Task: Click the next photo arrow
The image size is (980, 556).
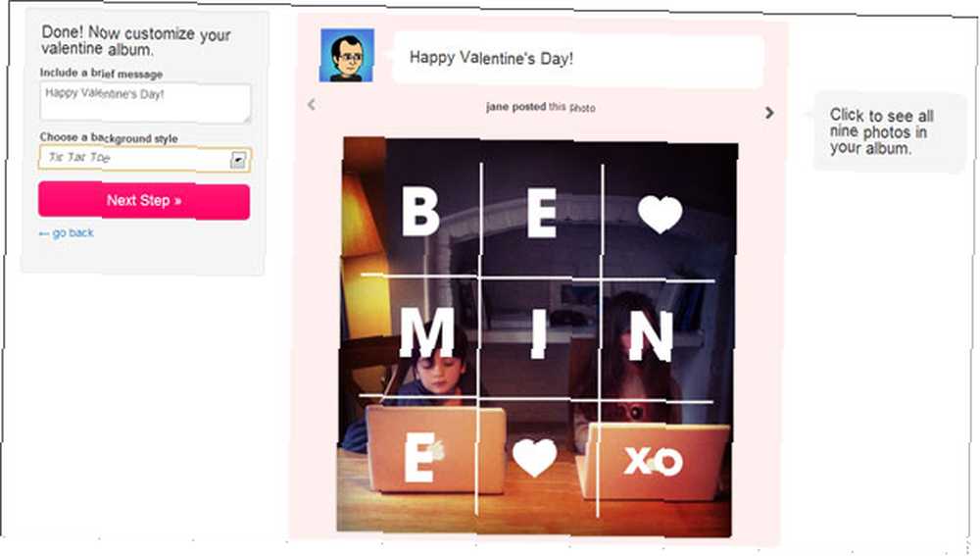Action: (x=769, y=113)
